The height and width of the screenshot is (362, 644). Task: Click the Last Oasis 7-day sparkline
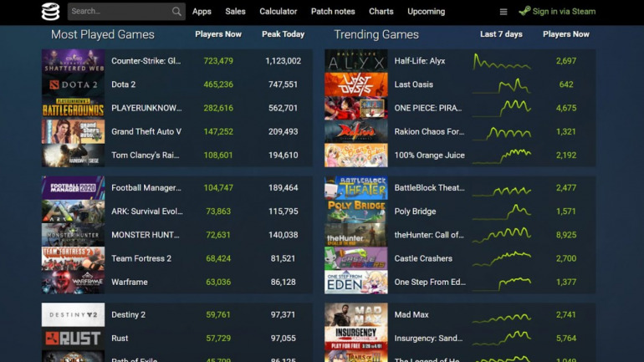point(502,85)
